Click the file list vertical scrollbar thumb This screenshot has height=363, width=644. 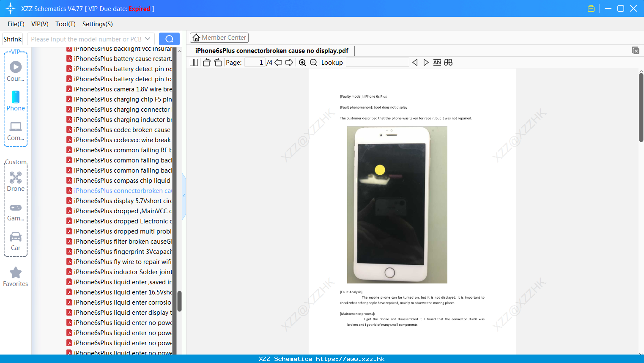(179, 301)
